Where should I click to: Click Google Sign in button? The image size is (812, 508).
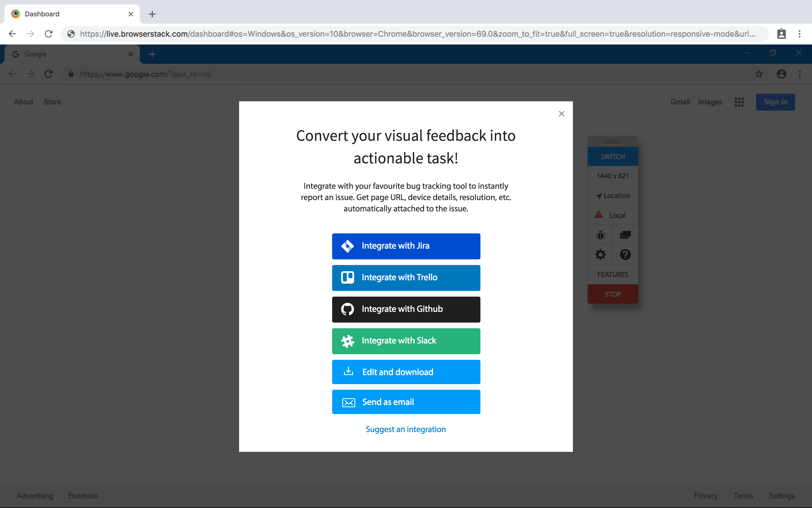point(775,102)
